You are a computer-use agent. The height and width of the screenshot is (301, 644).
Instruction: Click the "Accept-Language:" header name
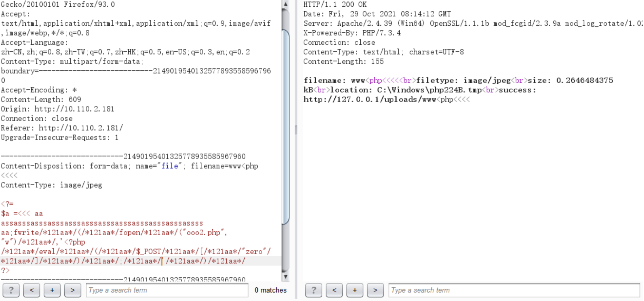34,43
